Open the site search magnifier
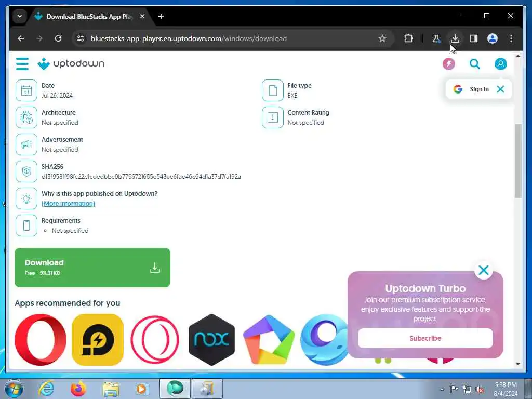This screenshot has height=399, width=532. [474, 64]
